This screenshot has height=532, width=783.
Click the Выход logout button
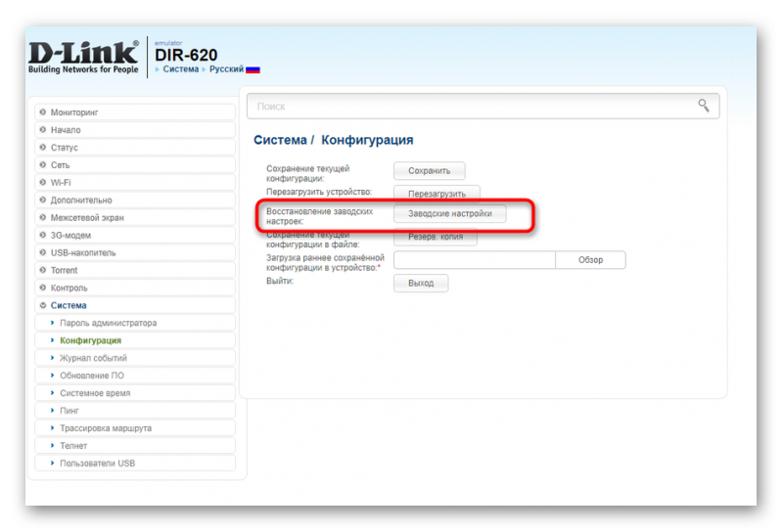(421, 283)
